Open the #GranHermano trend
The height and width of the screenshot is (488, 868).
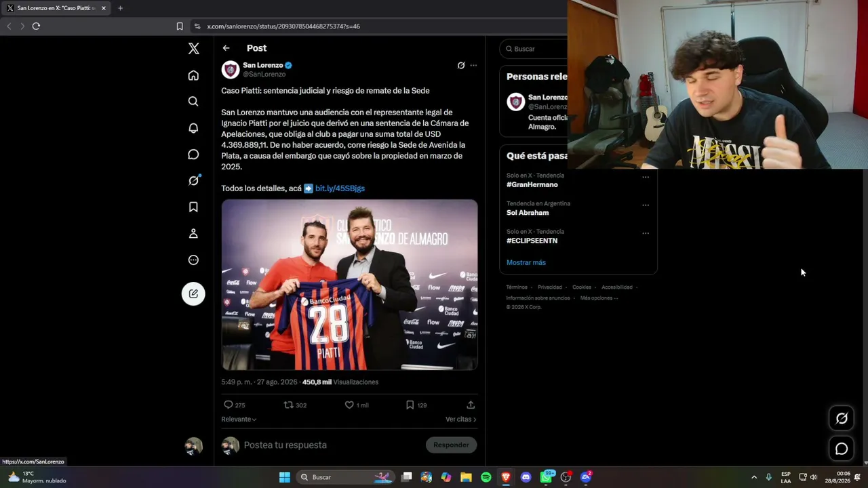[x=532, y=184]
